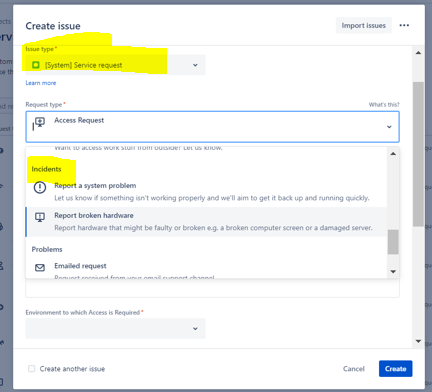Viewport: 432px width, 392px height.
Task: Check Create another issue checkbox
Action: tap(32, 369)
